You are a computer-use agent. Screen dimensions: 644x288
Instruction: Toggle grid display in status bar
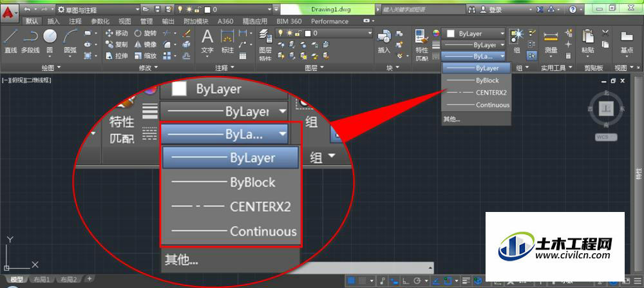click(x=351, y=281)
